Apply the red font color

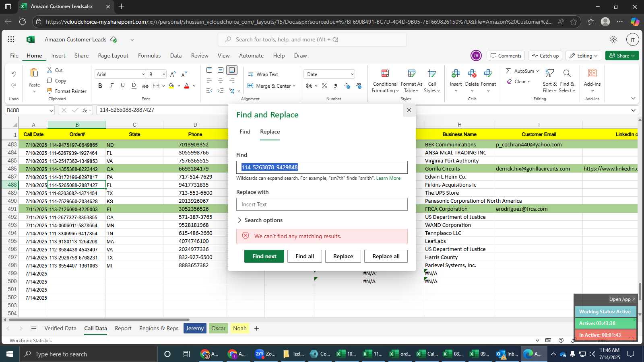click(187, 86)
